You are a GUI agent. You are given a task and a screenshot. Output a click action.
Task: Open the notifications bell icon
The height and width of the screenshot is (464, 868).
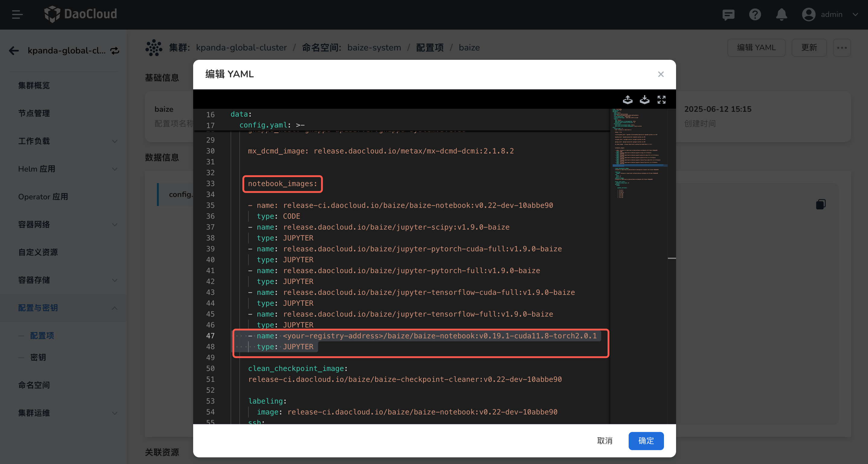[781, 14]
